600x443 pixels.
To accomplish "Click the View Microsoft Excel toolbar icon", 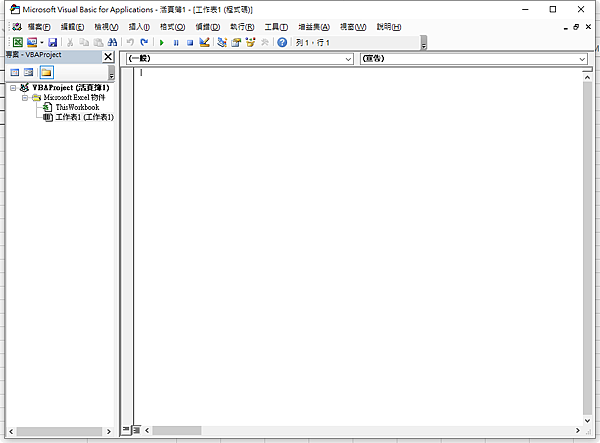I will tap(18, 42).
